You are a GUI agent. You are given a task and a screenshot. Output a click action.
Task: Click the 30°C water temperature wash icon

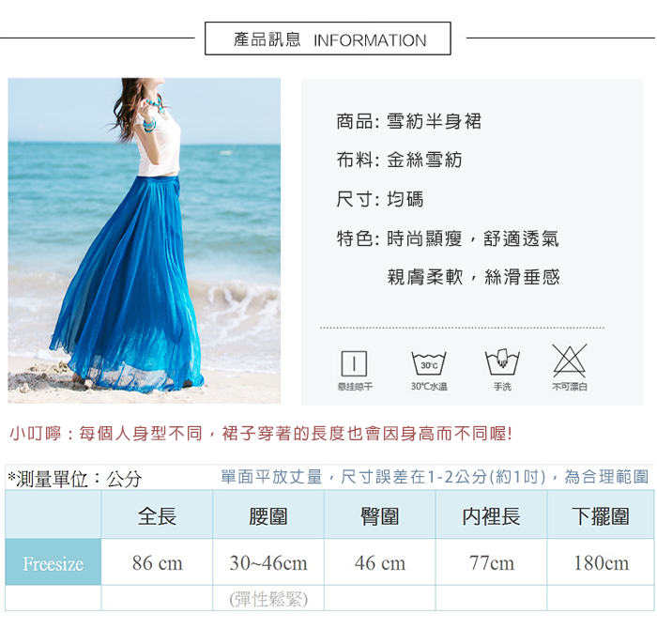click(x=429, y=363)
